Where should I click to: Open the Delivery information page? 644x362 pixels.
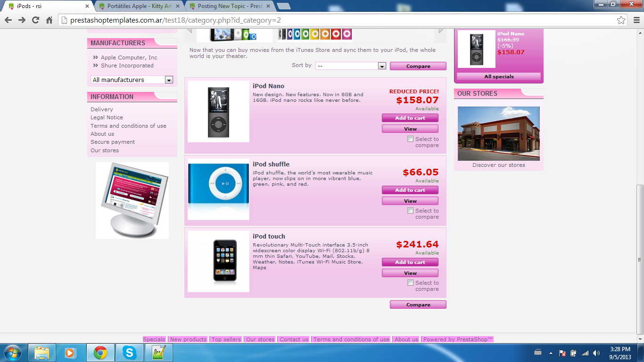pos(102,109)
